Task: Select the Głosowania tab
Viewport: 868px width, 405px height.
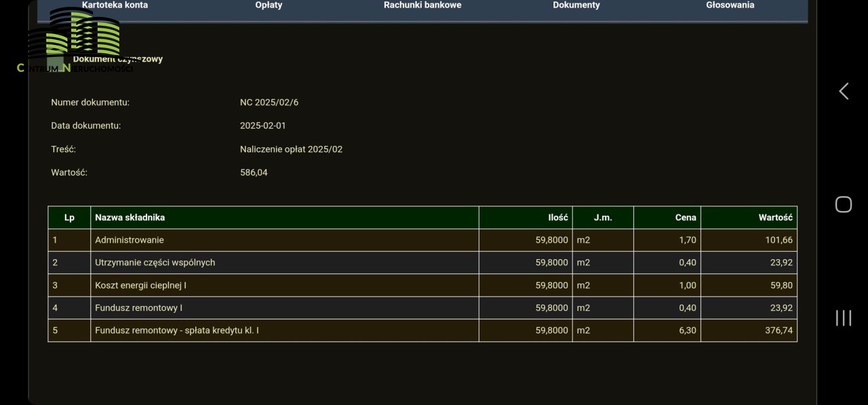Action: 730,5
